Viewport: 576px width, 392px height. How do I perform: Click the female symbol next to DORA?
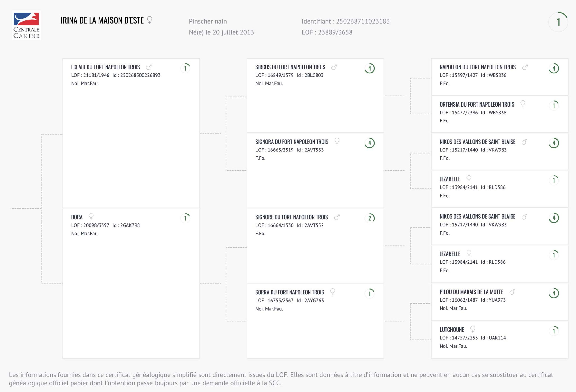pyautogui.click(x=91, y=216)
